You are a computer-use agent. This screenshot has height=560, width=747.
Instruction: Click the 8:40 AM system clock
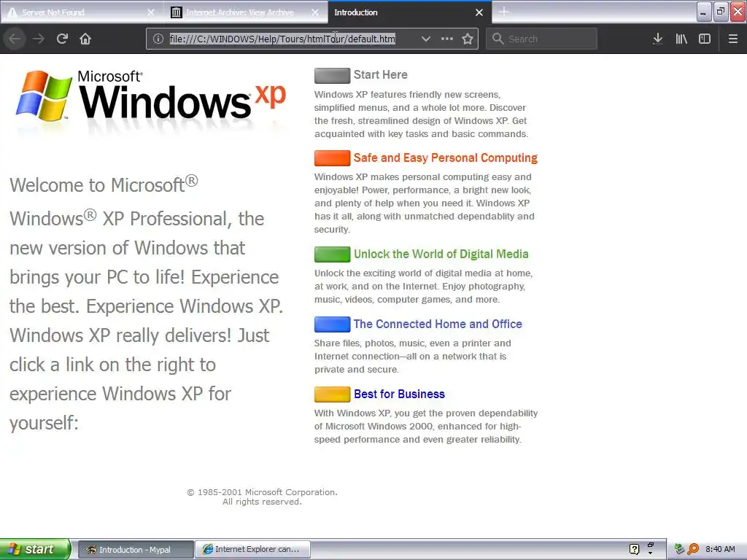[x=720, y=549]
